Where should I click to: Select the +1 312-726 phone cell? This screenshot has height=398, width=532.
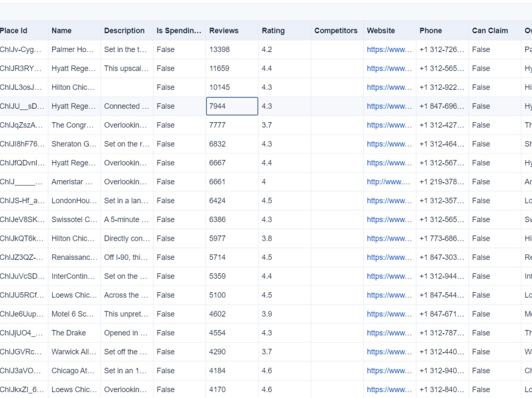pyautogui.click(x=443, y=49)
